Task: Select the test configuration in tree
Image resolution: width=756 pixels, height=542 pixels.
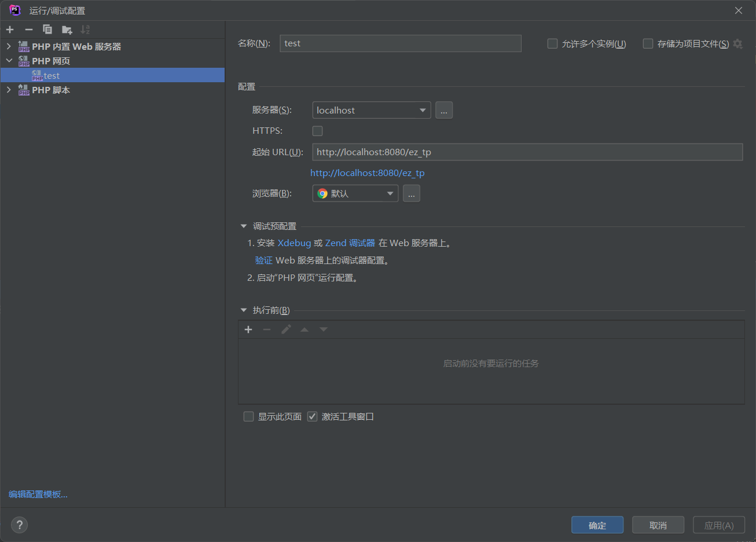Action: 112,75
